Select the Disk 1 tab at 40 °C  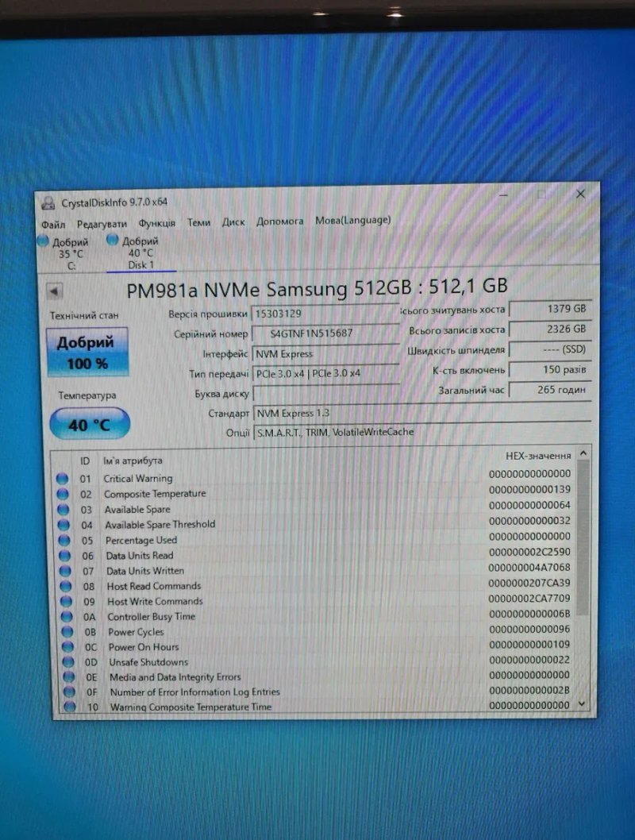[x=140, y=252]
